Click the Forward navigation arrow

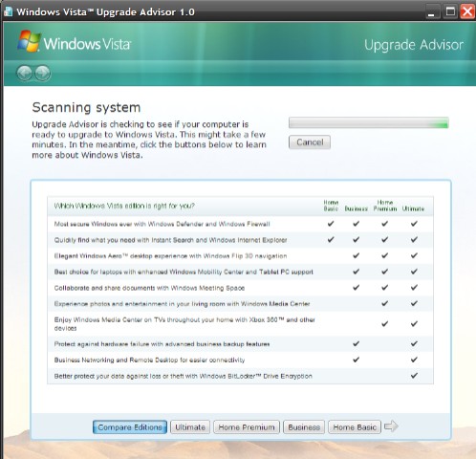click(x=42, y=73)
